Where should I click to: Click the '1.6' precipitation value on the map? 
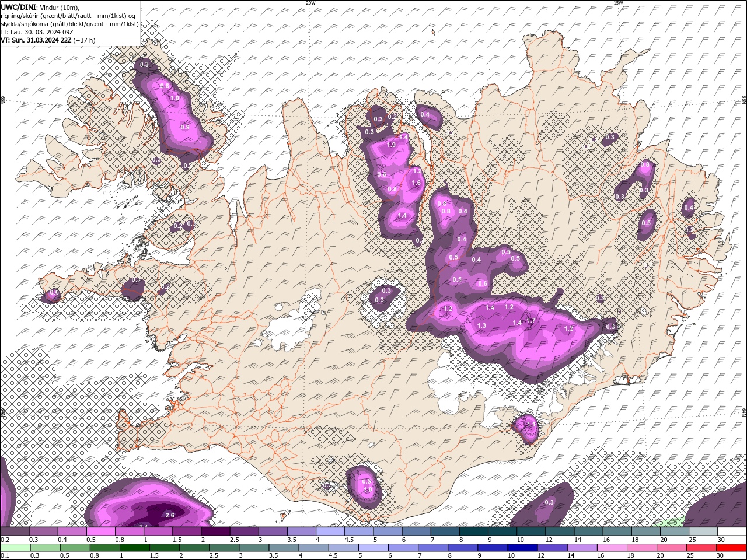(x=416, y=183)
